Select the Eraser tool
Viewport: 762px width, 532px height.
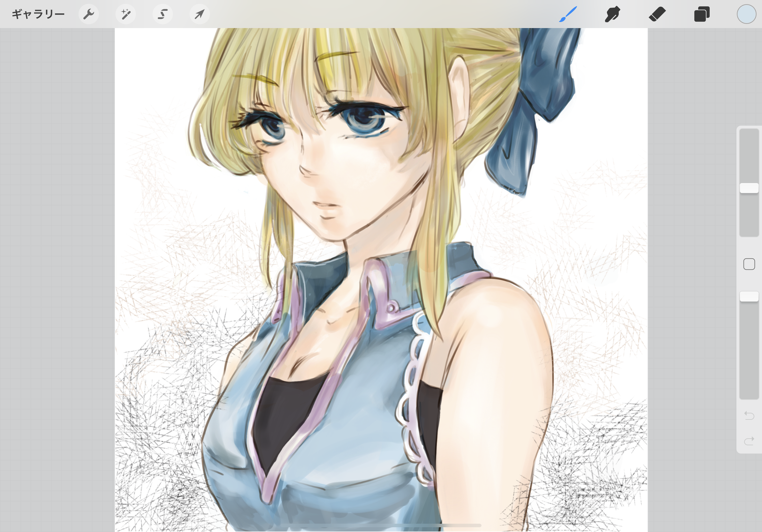coord(657,14)
